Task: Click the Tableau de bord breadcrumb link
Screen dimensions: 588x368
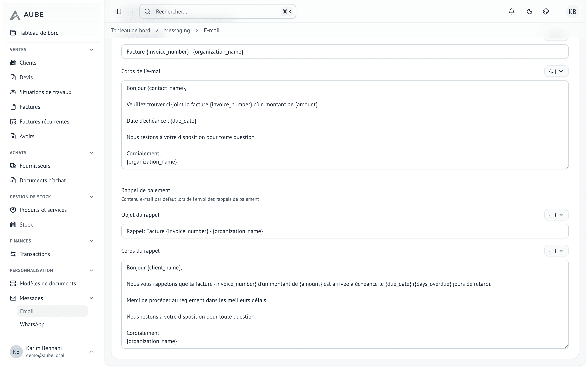Action: tap(130, 30)
